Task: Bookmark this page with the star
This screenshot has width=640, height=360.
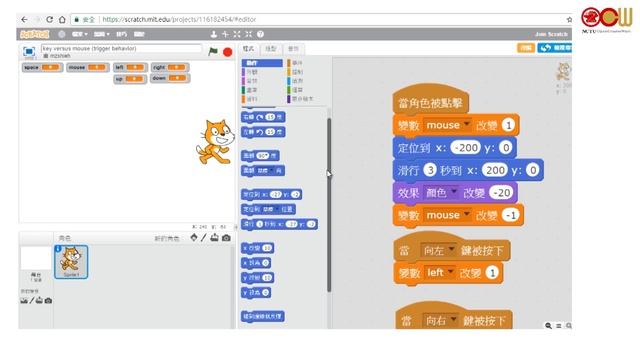Action: [569, 19]
